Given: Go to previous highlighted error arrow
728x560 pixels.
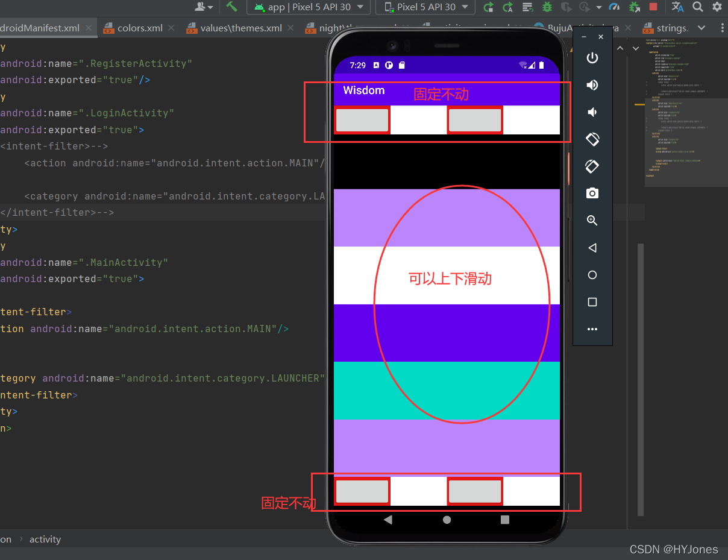Looking at the screenshot, I should coord(619,48).
